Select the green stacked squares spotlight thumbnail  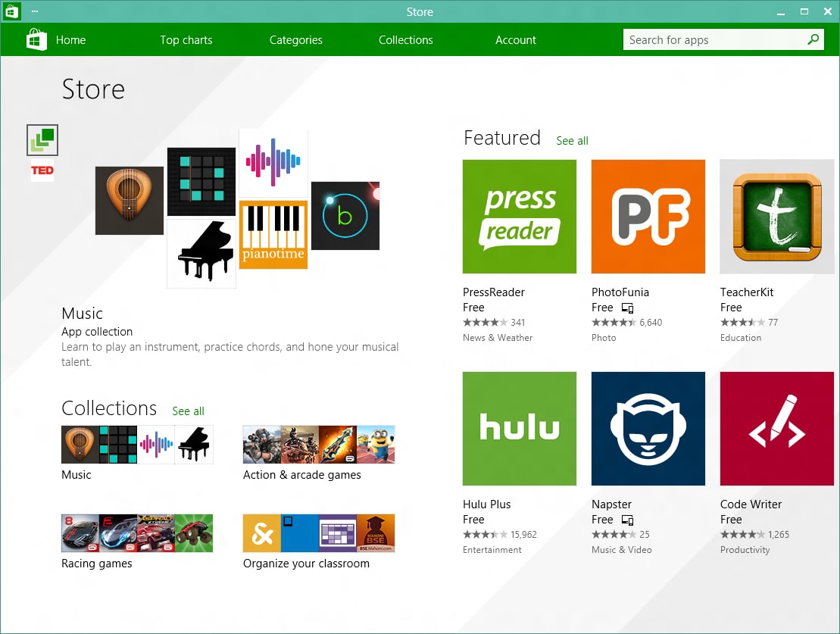click(42, 140)
